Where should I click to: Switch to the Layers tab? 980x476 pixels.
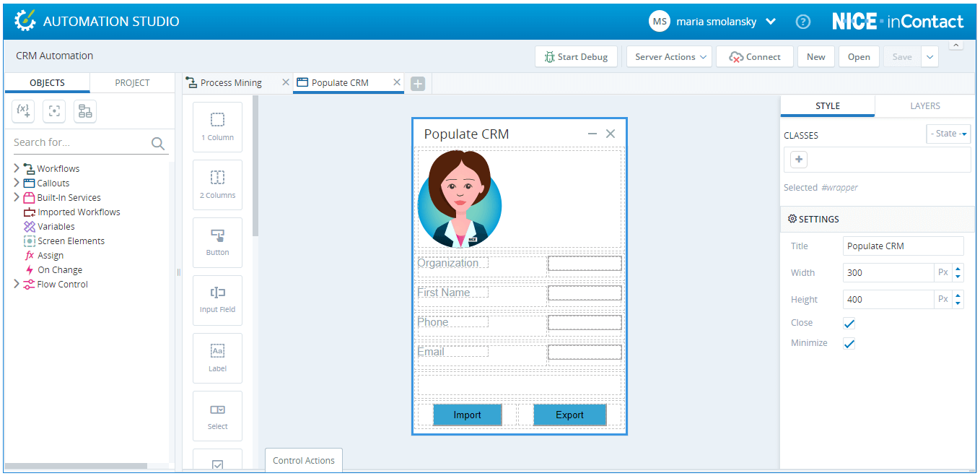click(x=924, y=106)
